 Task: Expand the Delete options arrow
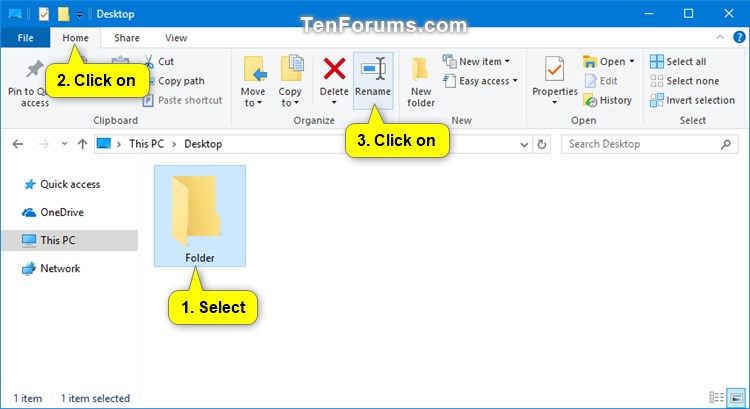coord(334,102)
